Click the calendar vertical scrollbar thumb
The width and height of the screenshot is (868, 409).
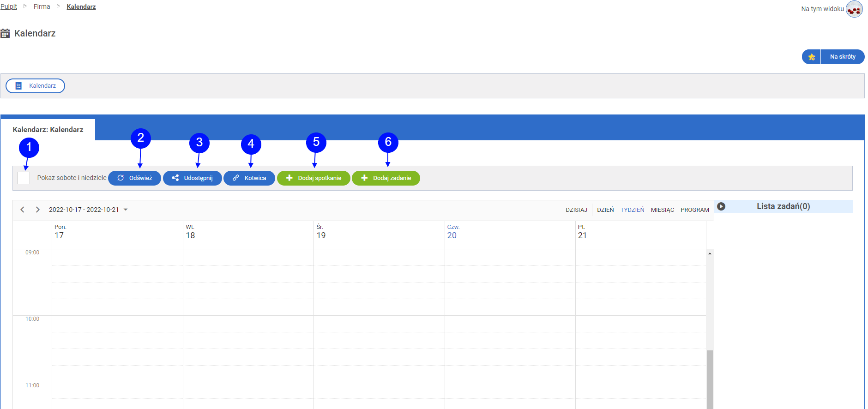click(x=710, y=379)
